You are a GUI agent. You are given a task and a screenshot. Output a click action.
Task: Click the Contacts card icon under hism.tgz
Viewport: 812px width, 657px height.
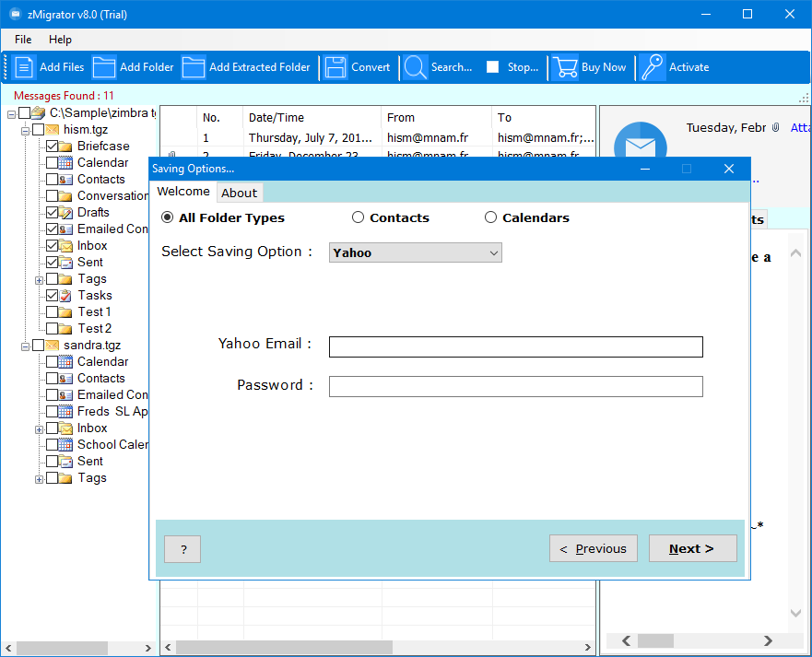pos(65,179)
